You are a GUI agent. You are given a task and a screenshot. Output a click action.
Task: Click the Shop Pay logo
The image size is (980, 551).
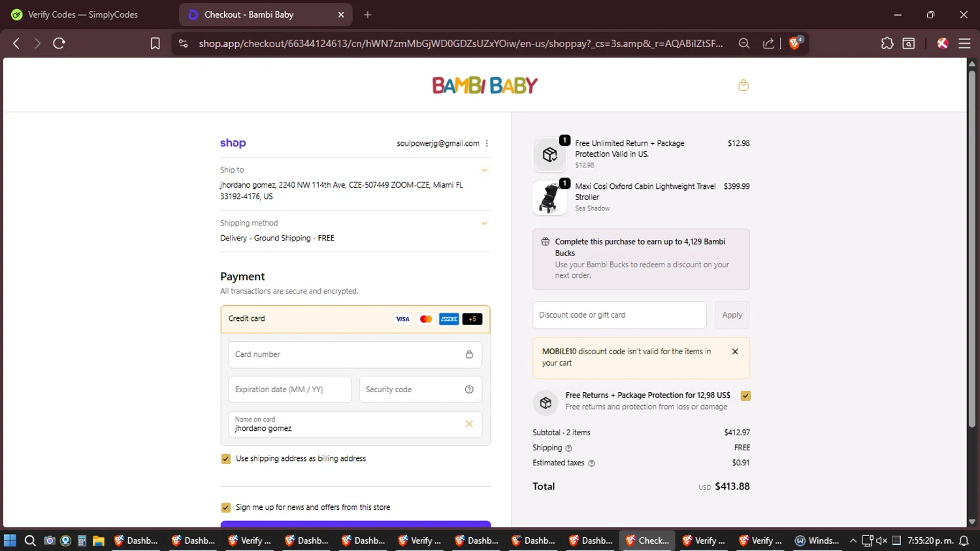233,143
